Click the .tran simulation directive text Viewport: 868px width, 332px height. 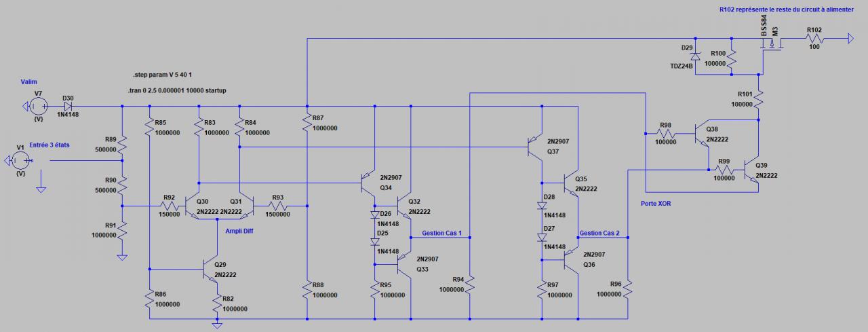pos(186,90)
